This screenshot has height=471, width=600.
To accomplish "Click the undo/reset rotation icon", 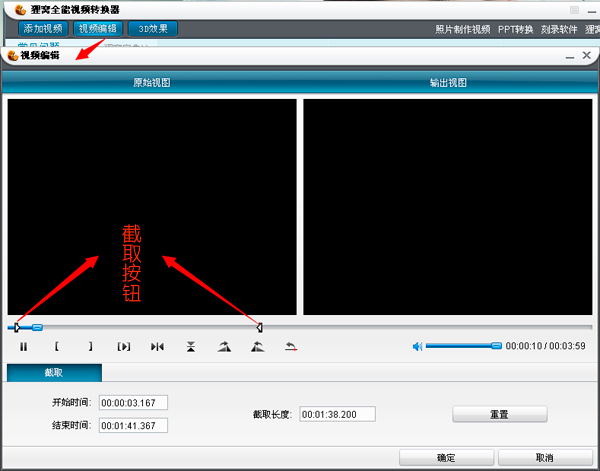I will (x=291, y=347).
